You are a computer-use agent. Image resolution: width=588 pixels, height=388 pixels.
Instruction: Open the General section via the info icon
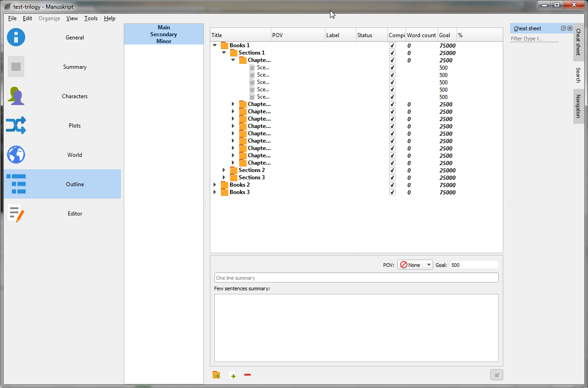[x=16, y=37]
